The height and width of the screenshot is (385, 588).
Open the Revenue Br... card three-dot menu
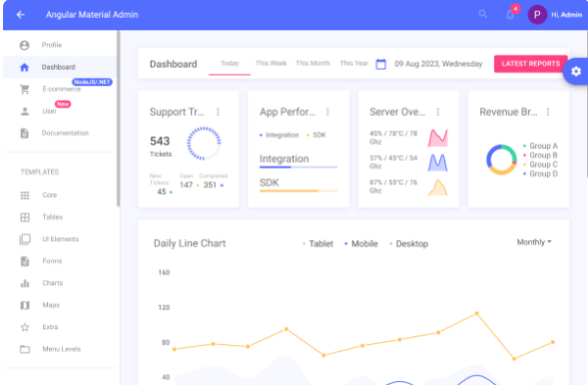pos(548,112)
